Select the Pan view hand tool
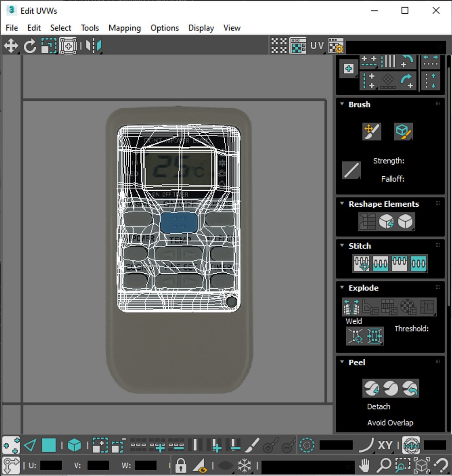The height and width of the screenshot is (476, 452). tap(364, 465)
